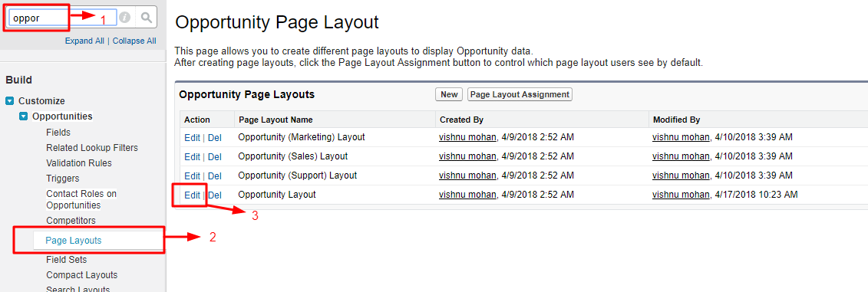Open Search Layouts in the sidebar
This screenshot has height=292, width=868.
(x=78, y=289)
